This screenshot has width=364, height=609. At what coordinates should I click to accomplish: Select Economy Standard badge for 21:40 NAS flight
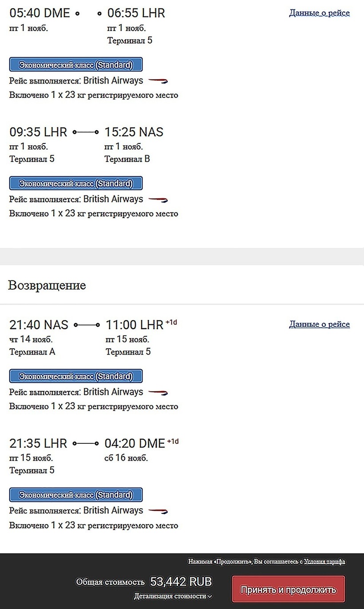point(76,376)
